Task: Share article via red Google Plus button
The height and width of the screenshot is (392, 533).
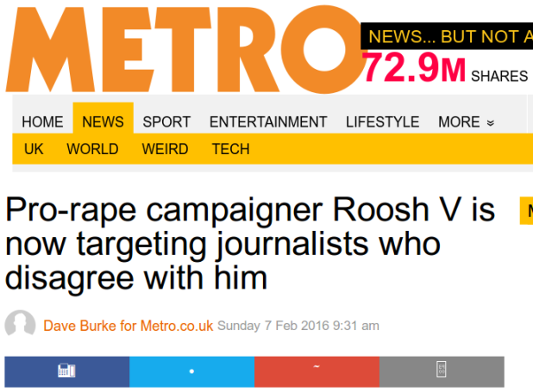Action: tap(317, 371)
